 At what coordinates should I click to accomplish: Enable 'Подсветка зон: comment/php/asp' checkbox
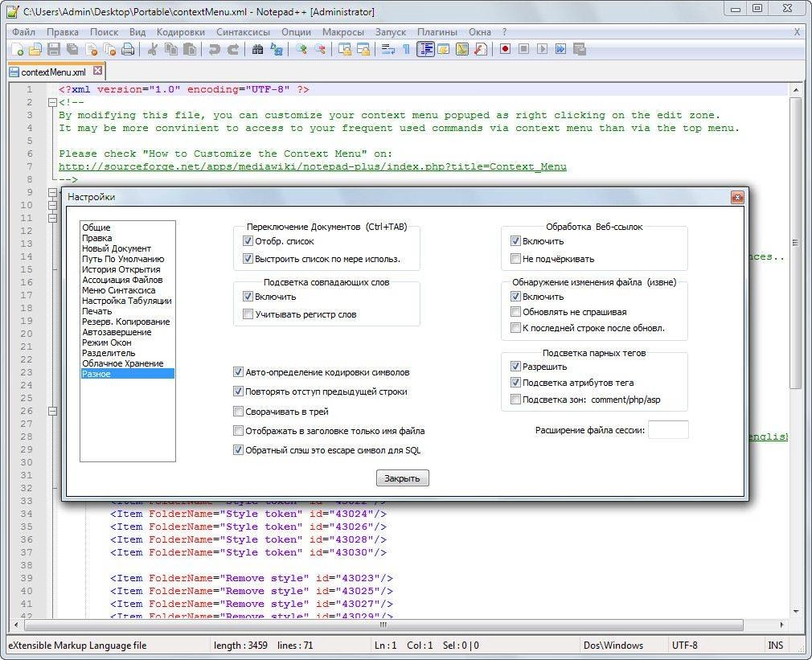pyautogui.click(x=515, y=399)
